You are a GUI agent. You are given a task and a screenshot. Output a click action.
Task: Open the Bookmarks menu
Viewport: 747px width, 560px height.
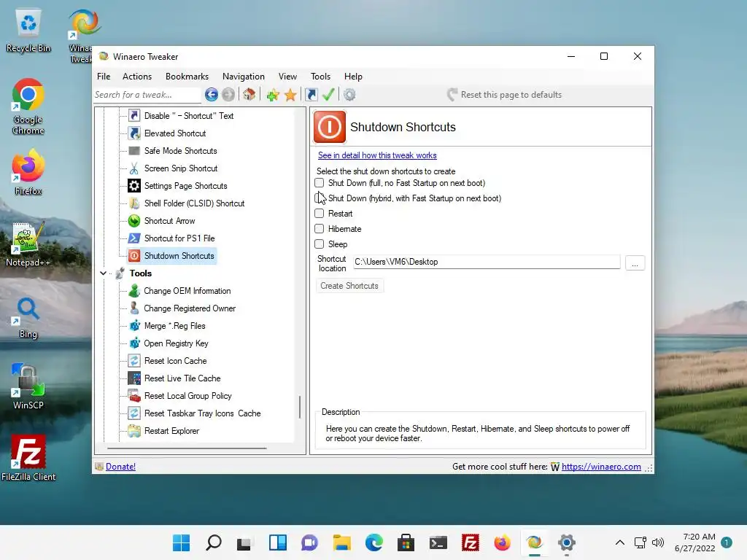tap(187, 76)
